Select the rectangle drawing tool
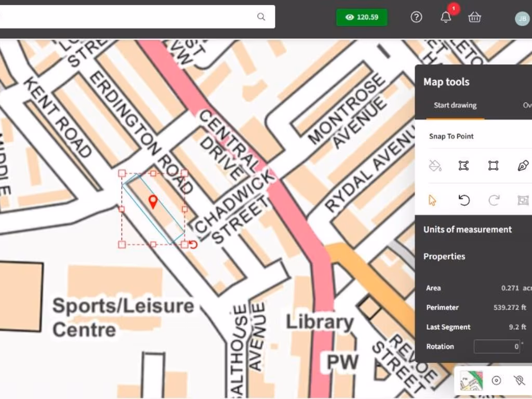Viewport: 532px width, 399px height. (x=493, y=166)
